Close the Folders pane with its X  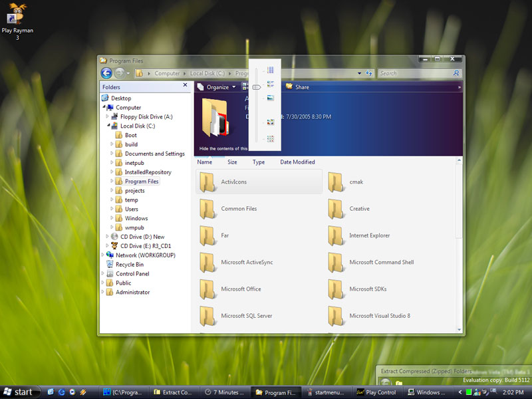[x=185, y=85]
